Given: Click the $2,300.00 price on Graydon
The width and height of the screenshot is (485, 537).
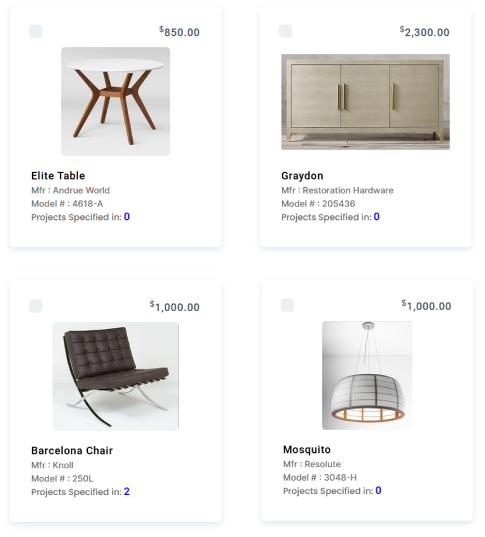Looking at the screenshot, I should 424,32.
